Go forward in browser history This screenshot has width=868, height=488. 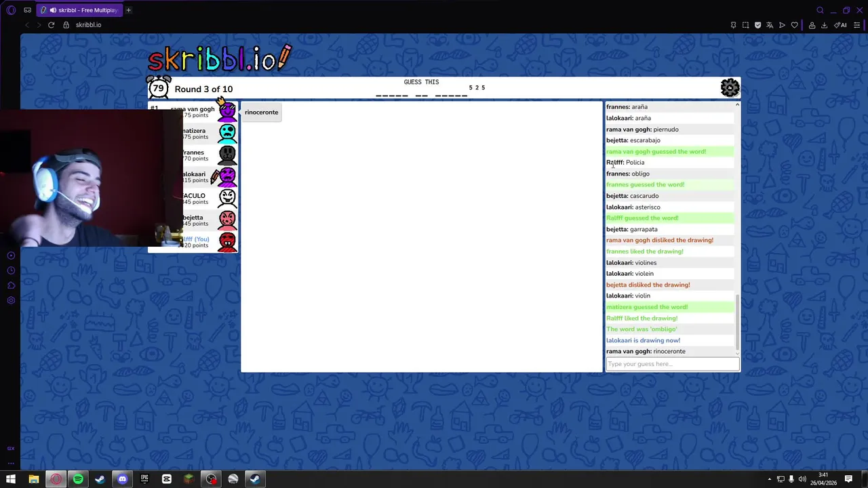pos(39,25)
